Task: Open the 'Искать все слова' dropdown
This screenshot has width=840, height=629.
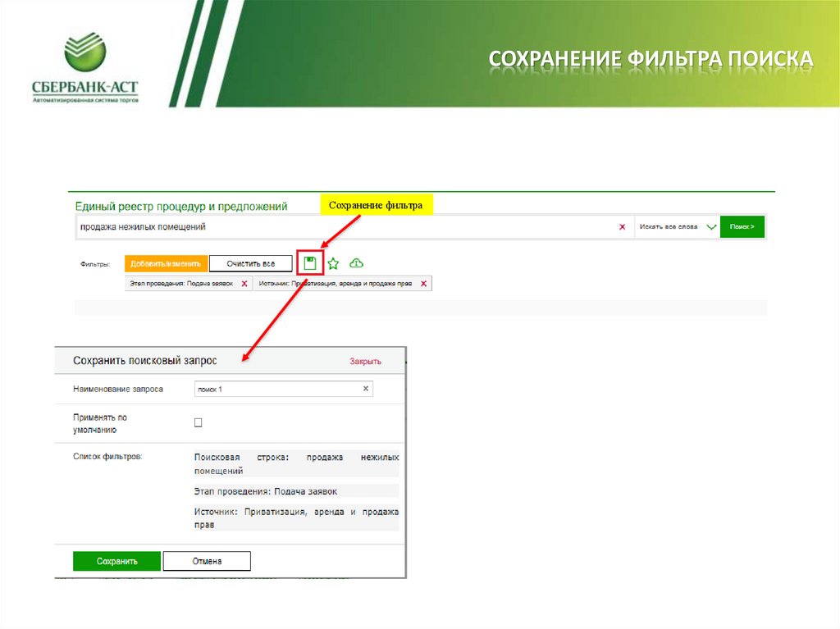Action: click(674, 226)
